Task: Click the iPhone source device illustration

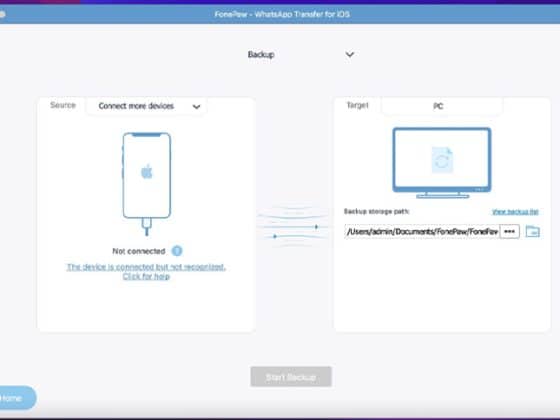Action: click(x=146, y=184)
